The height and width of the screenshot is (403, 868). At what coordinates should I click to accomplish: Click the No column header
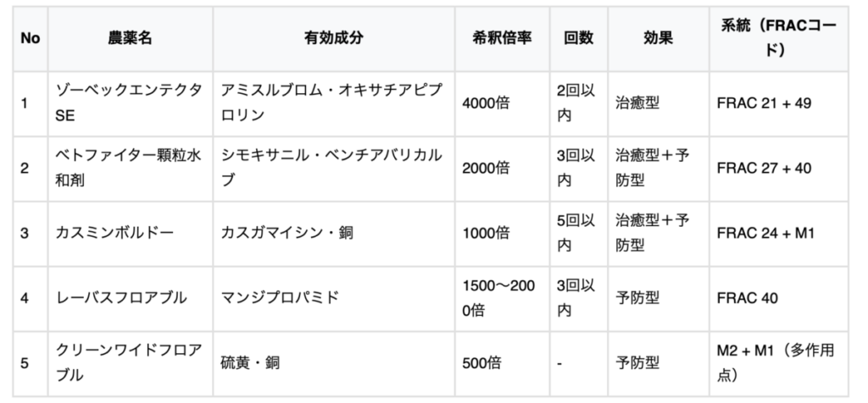31,39
